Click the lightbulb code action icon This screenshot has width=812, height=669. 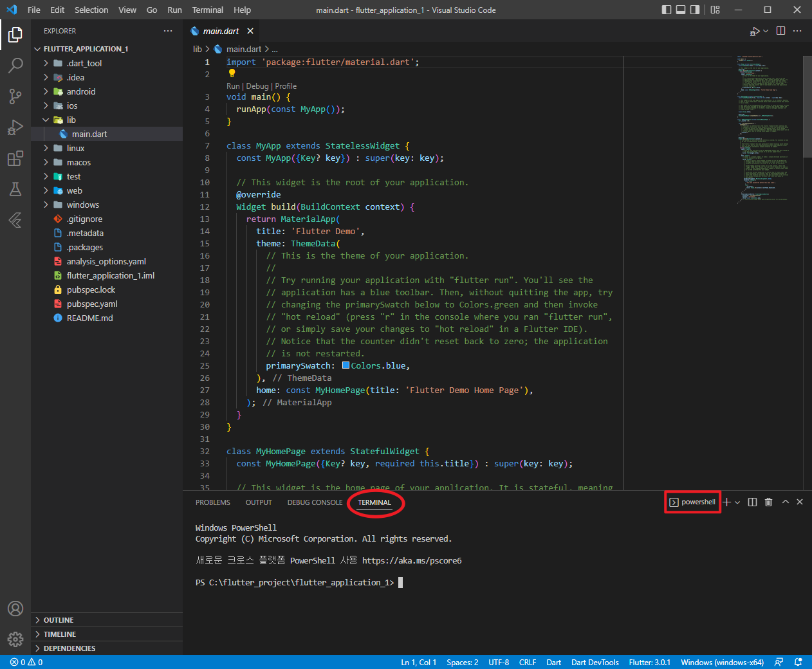tap(232, 73)
